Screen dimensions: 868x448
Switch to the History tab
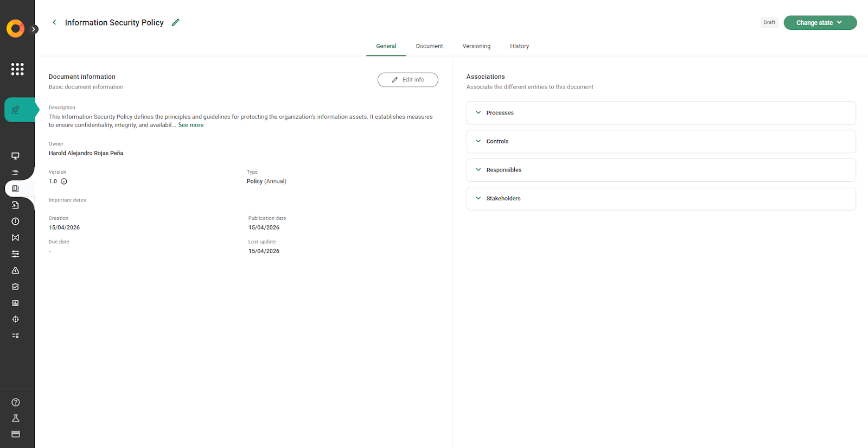pyautogui.click(x=519, y=46)
